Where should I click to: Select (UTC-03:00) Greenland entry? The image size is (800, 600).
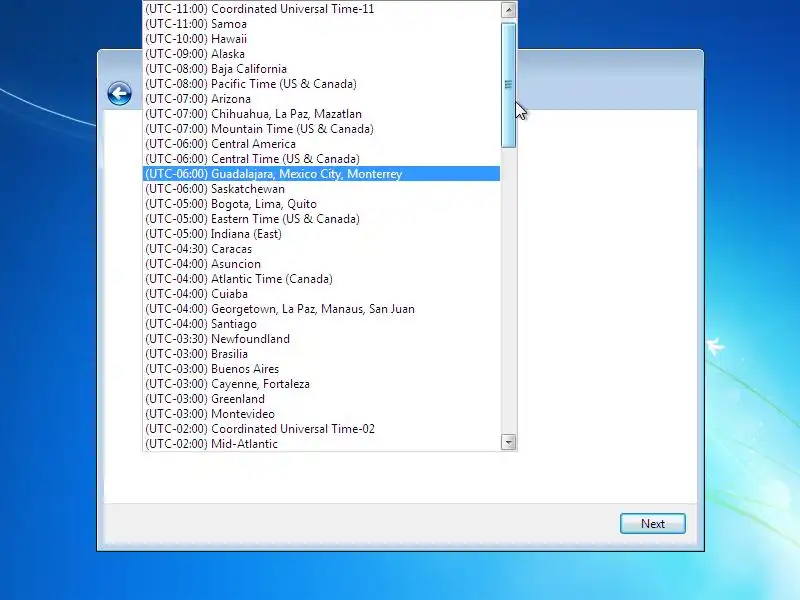321,399
